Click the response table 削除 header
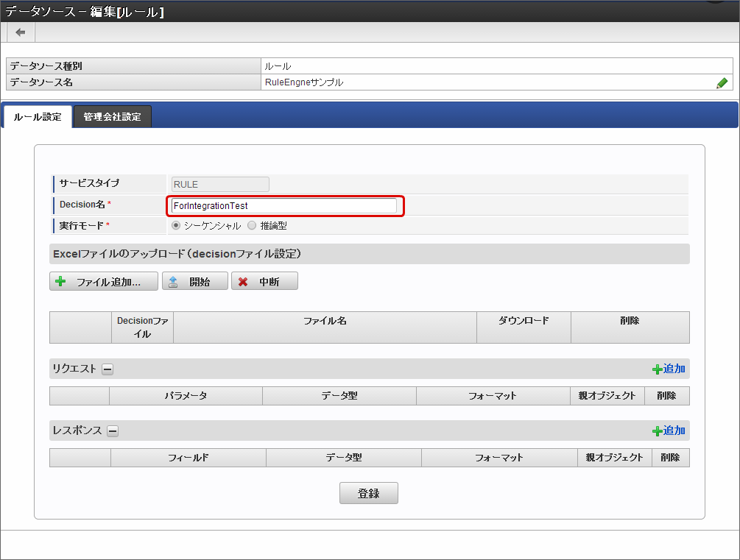This screenshot has height=560, width=740. 670,458
